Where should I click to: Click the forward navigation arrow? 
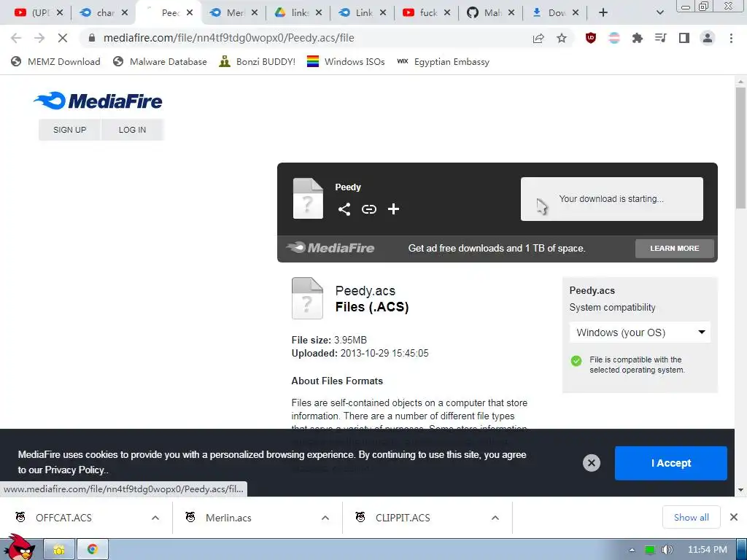[39, 38]
